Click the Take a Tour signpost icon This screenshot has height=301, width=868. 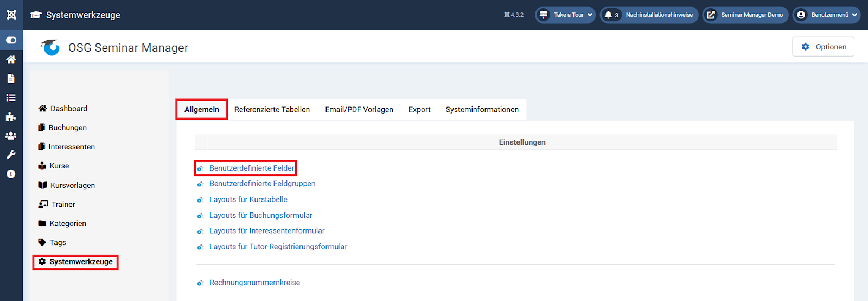point(544,15)
